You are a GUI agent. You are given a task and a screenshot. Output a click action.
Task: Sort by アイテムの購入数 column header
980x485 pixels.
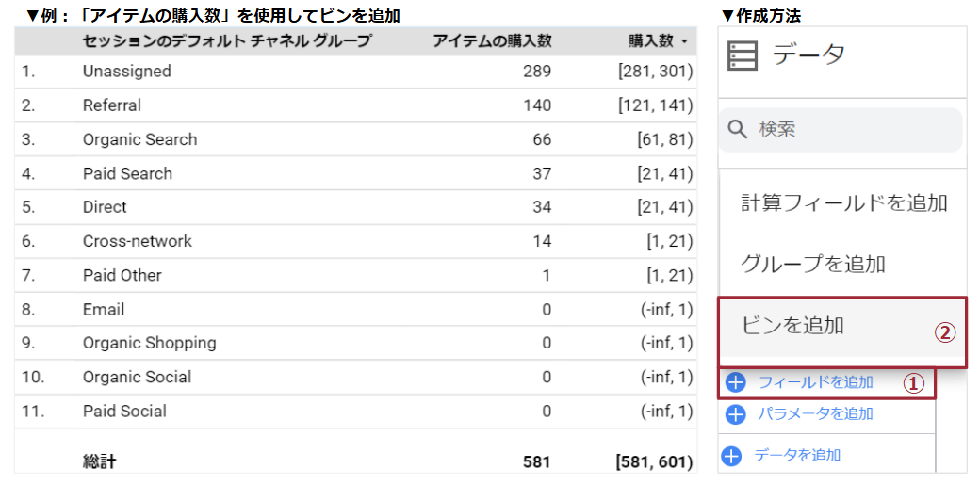coord(492,41)
